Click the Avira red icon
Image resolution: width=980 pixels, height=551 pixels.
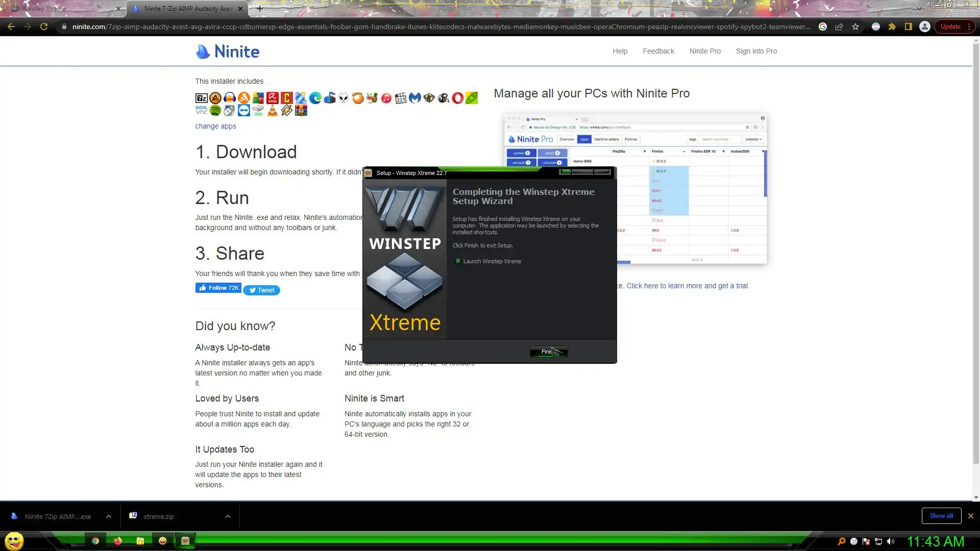273,98
